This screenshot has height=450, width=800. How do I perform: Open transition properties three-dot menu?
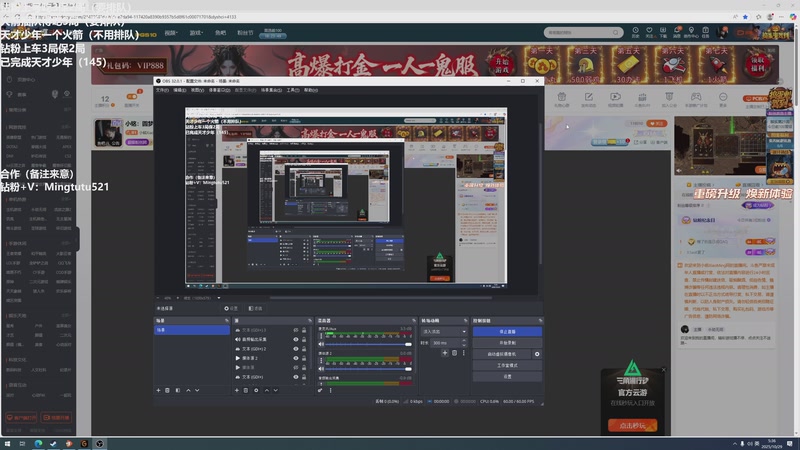click(x=463, y=353)
